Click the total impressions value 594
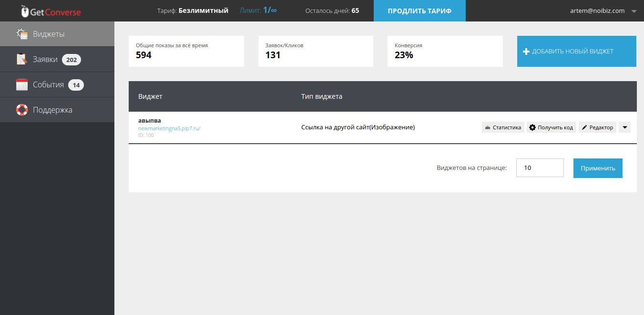 click(143, 55)
